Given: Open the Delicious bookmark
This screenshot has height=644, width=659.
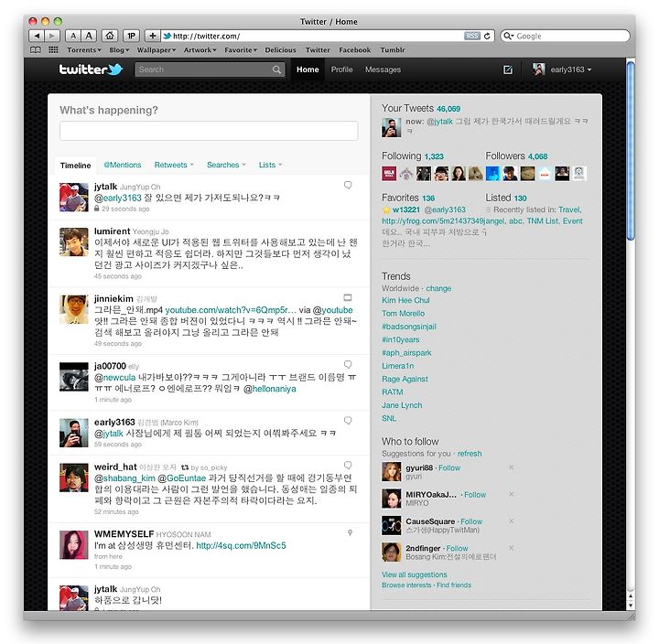Looking at the screenshot, I should pos(280,50).
